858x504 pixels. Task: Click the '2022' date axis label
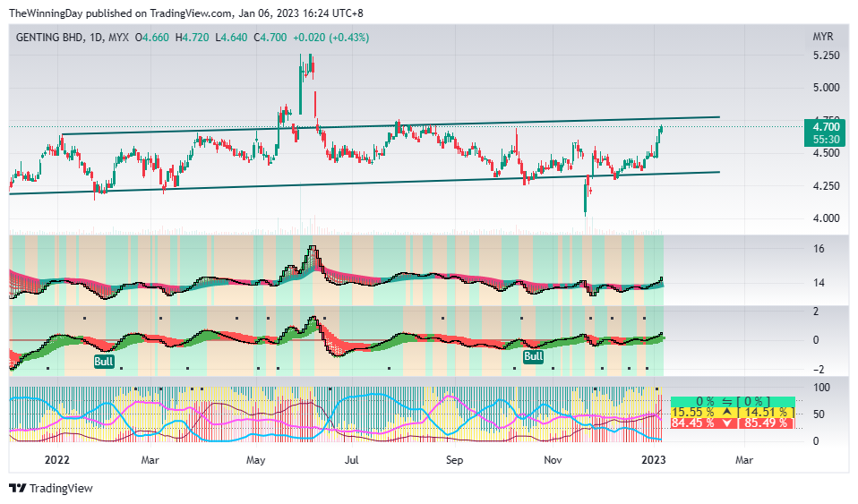tap(57, 459)
